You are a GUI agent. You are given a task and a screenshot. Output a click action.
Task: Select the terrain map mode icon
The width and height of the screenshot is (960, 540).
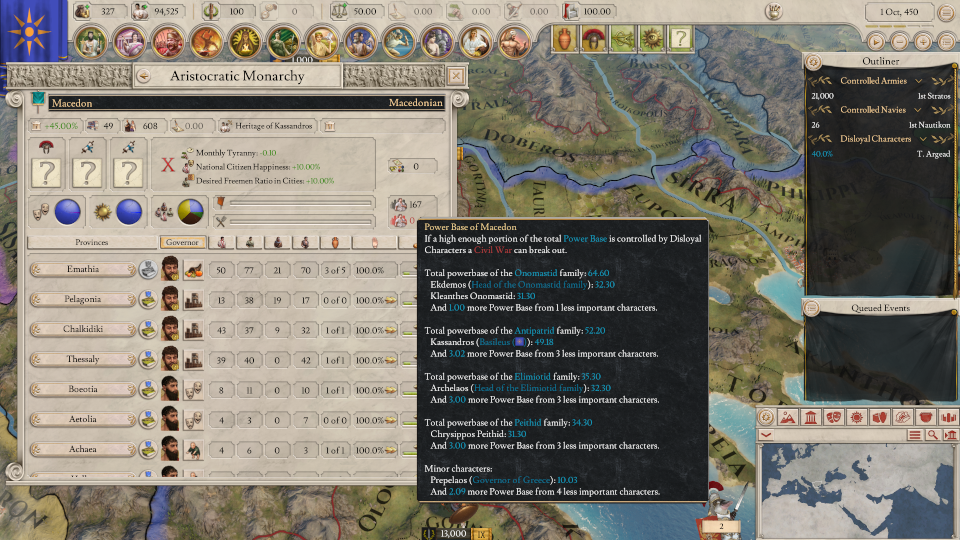coord(788,418)
